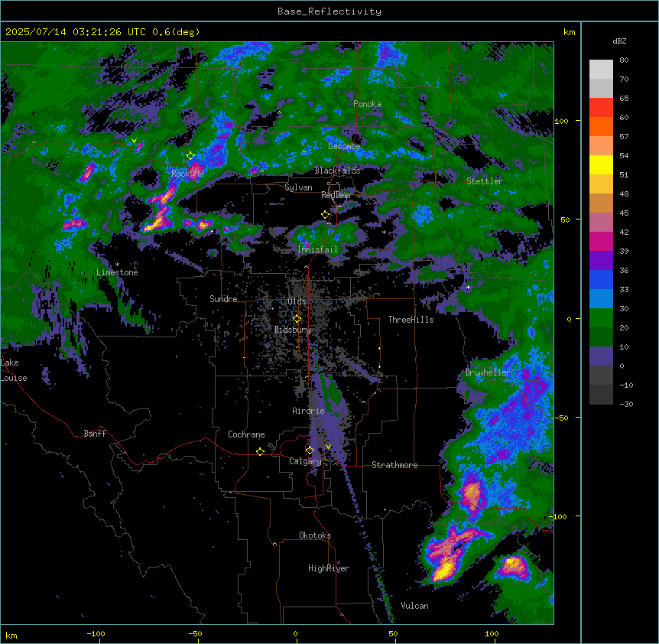The width and height of the screenshot is (659, 644).
Task: Click the HighRiver label
Action: point(329,568)
